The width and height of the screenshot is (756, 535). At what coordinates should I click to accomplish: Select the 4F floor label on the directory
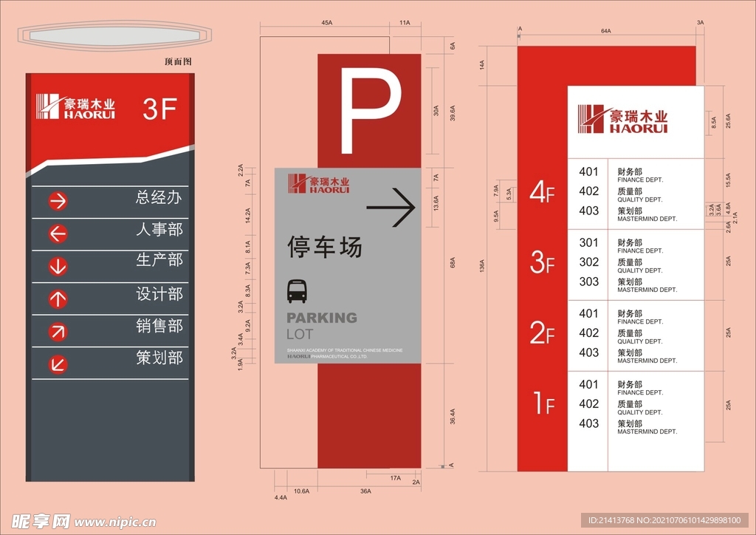[543, 192]
